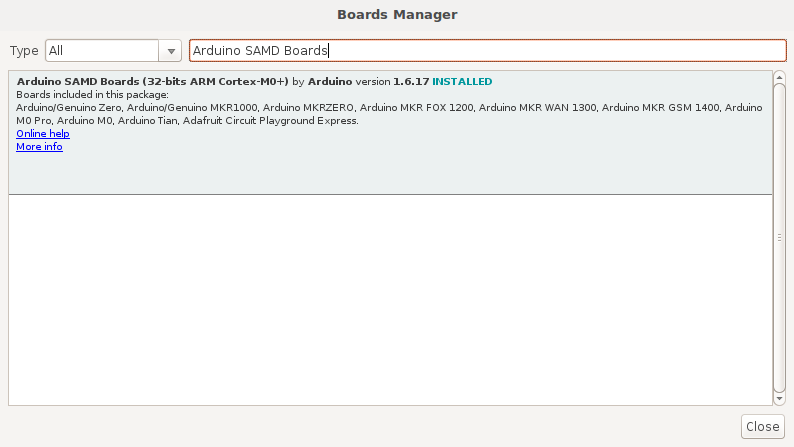Open the Type dropdown set to All
This screenshot has height=447, width=794.
[x=113, y=51]
